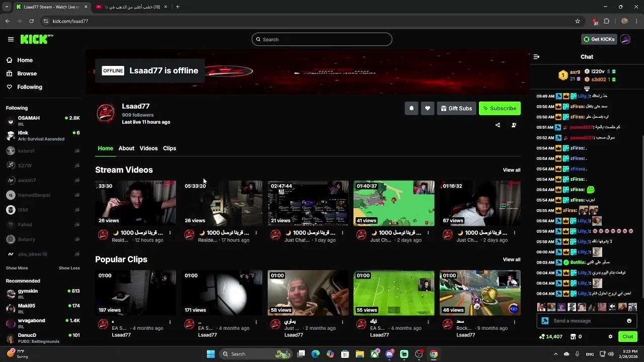Image resolution: width=644 pixels, height=362 pixels.
Task: Toggle the heart follow button
Action: (428, 108)
